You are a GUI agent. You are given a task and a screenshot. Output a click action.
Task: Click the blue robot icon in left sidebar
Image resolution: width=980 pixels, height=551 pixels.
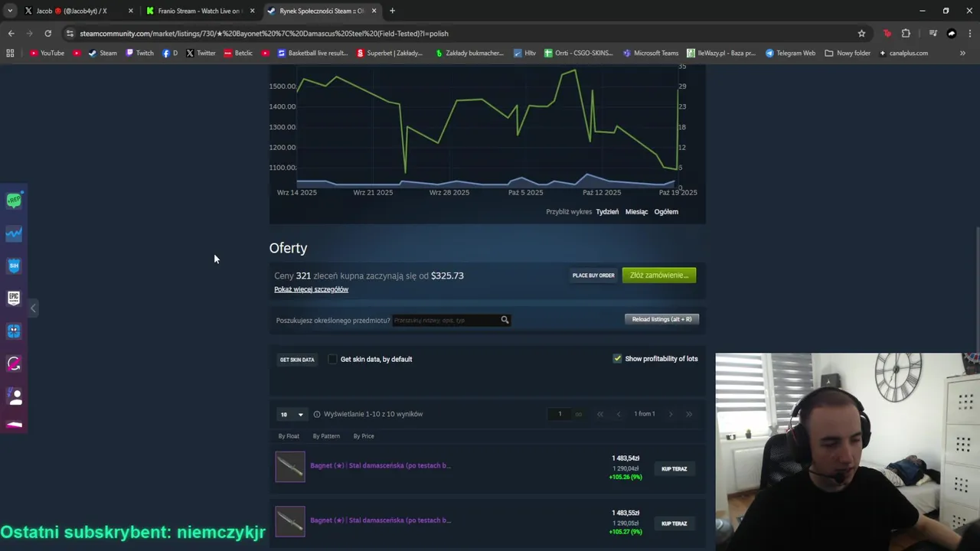pos(14,331)
